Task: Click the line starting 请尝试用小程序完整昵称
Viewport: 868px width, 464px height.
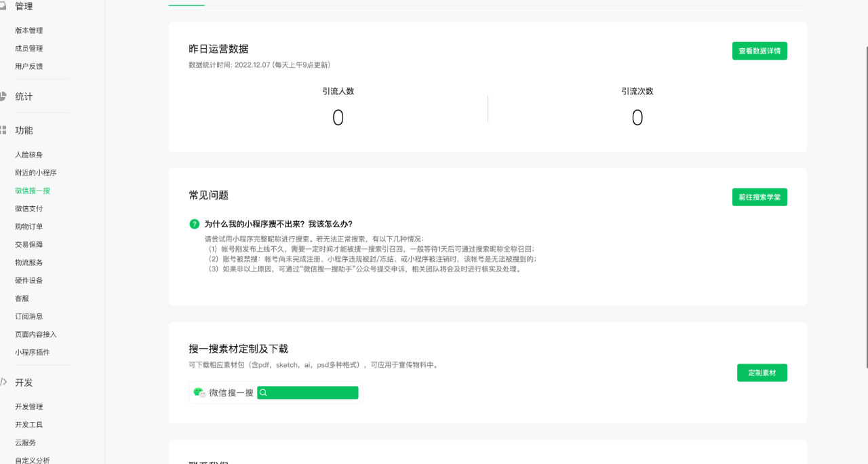Action: point(314,239)
